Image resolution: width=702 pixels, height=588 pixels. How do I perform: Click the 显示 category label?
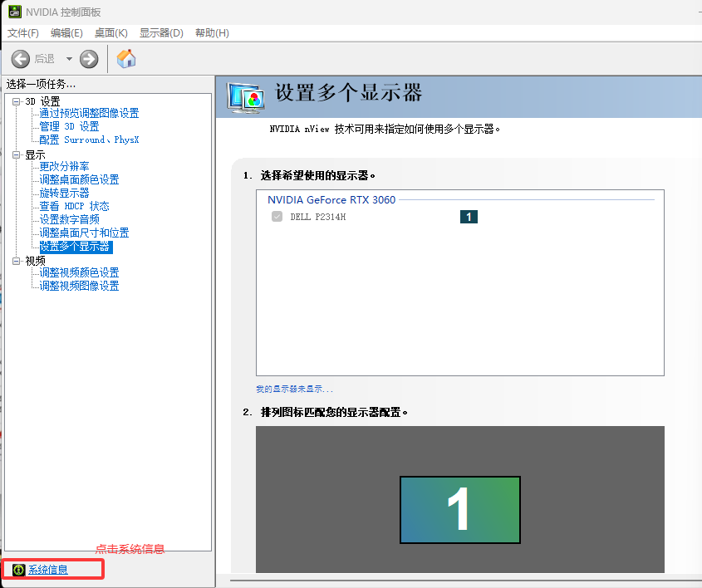click(x=35, y=154)
